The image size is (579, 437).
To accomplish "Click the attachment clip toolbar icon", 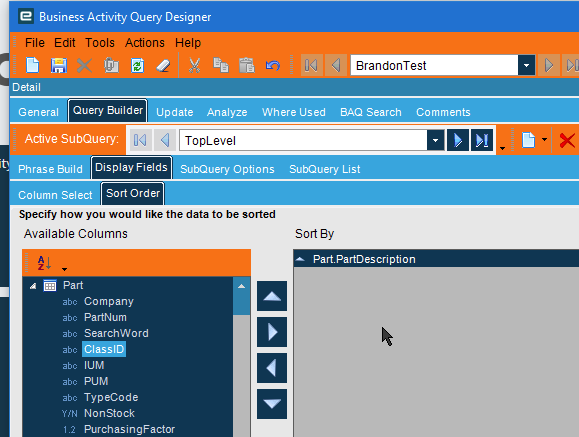I will click(x=111, y=65).
